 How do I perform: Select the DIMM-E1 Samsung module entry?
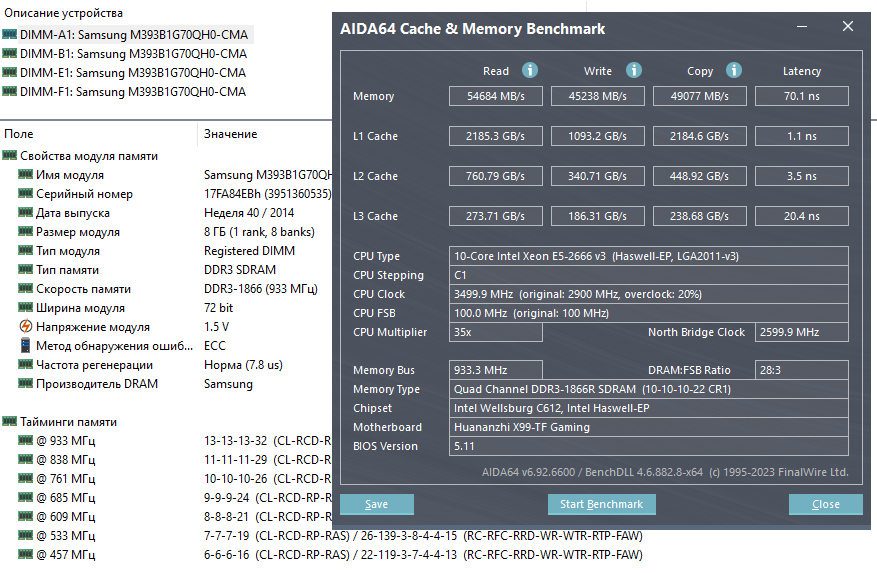tap(133, 73)
